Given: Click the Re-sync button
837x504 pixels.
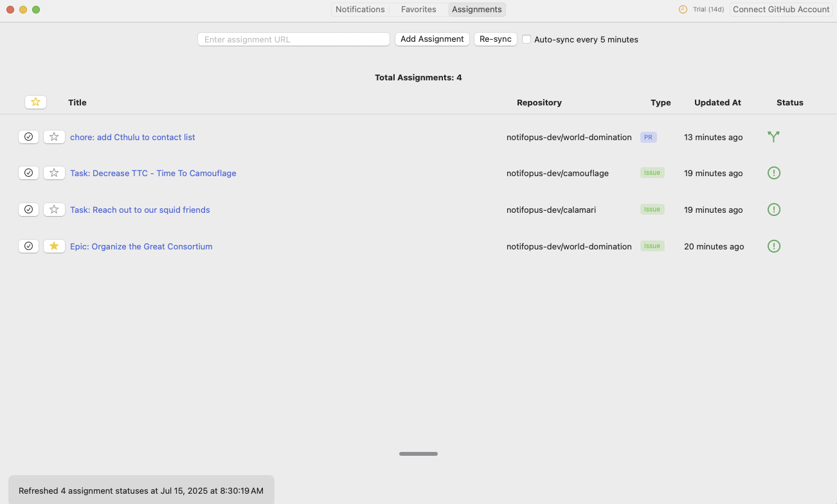Looking at the screenshot, I should (496, 39).
